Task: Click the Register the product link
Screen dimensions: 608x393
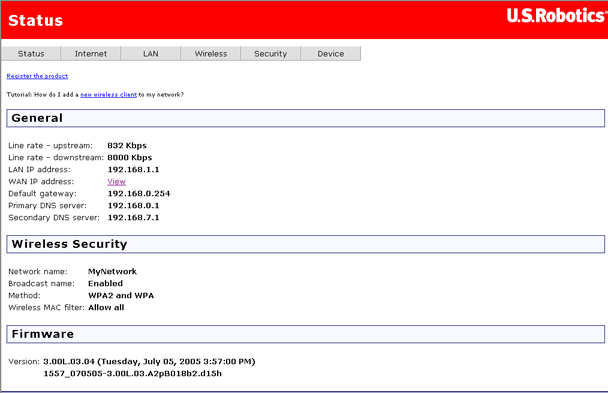Action: [x=37, y=76]
